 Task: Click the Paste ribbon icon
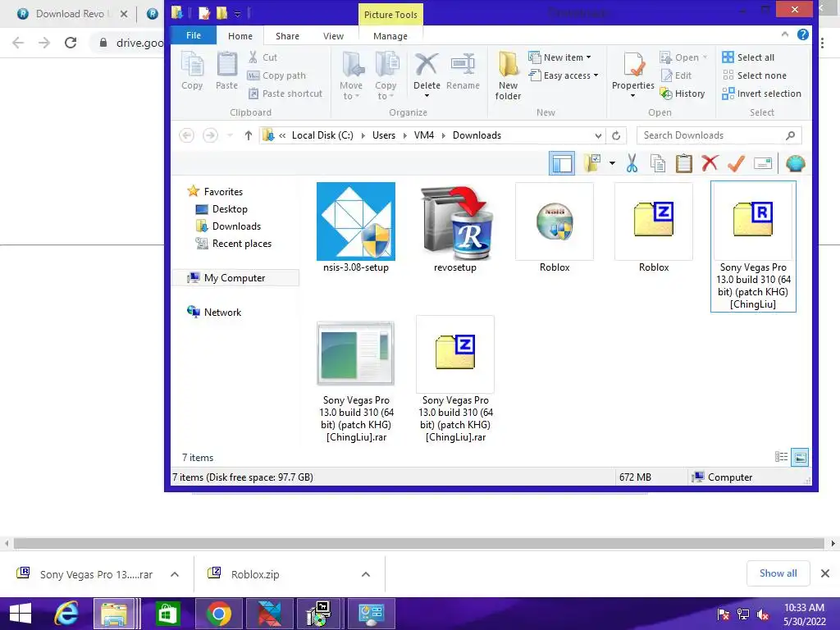pyautogui.click(x=226, y=71)
